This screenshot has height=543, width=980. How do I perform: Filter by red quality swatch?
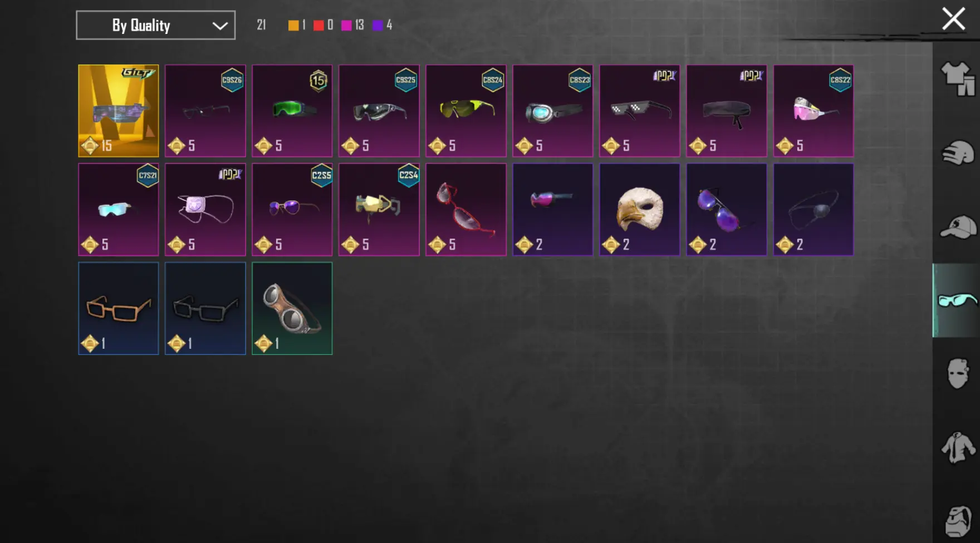318,25
